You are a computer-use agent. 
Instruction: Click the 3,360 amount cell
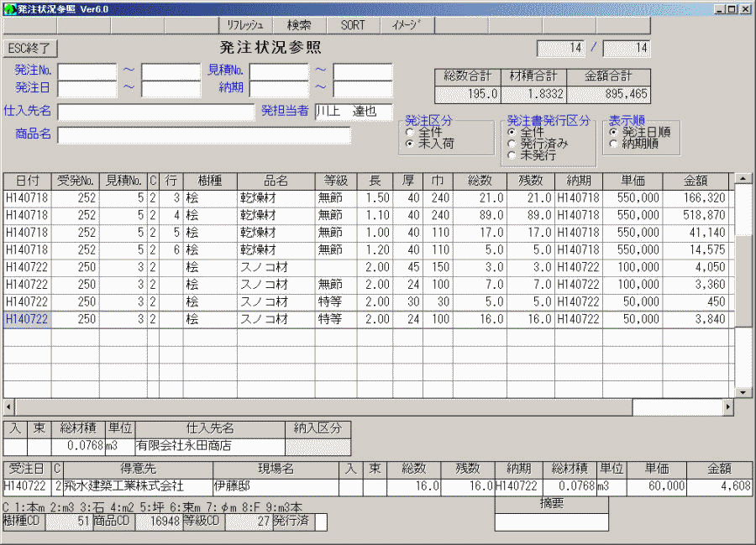[x=696, y=285]
